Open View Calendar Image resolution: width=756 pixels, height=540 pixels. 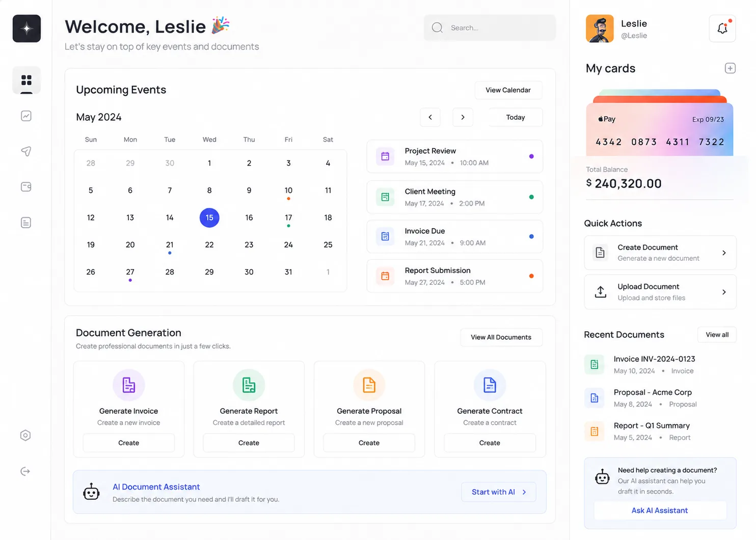(x=508, y=90)
